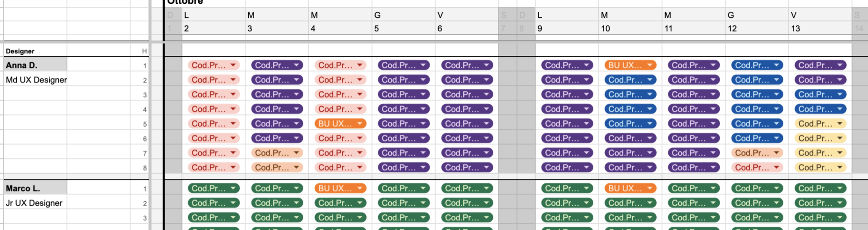The height and width of the screenshot is (230, 868).
Task: Open Anna D.'s orange BU UX chip on day 10
Action: coord(630,65)
